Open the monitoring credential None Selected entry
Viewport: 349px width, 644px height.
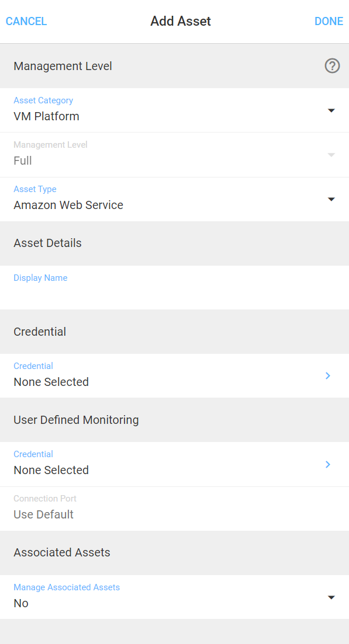pyautogui.click(x=174, y=464)
